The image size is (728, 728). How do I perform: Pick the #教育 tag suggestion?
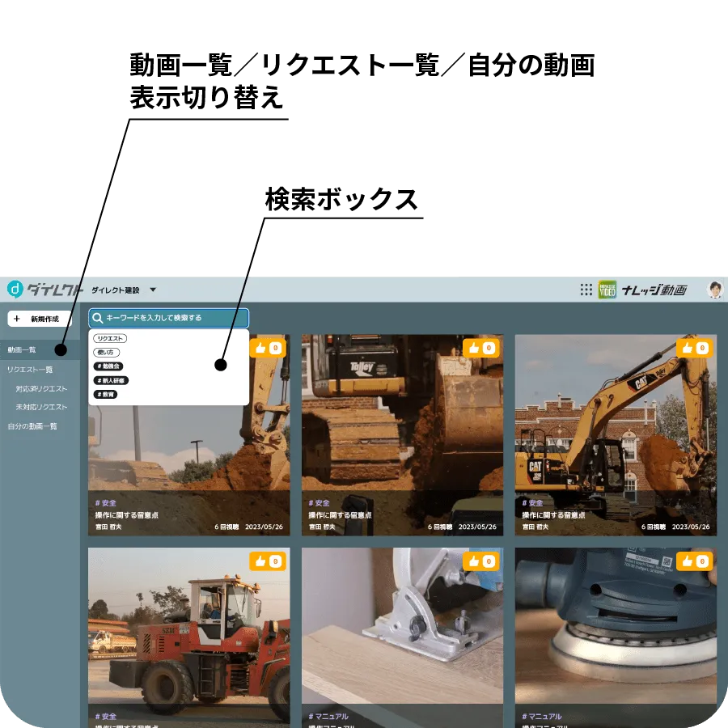pyautogui.click(x=105, y=394)
